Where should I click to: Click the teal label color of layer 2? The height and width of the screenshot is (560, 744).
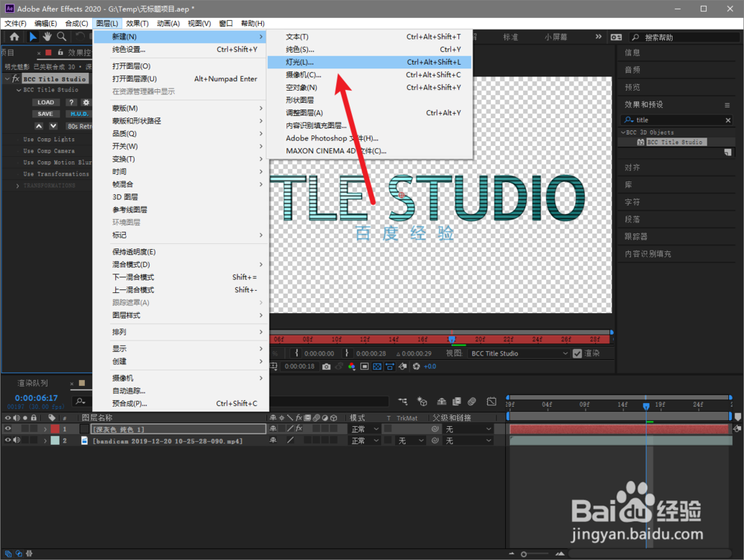[55, 440]
